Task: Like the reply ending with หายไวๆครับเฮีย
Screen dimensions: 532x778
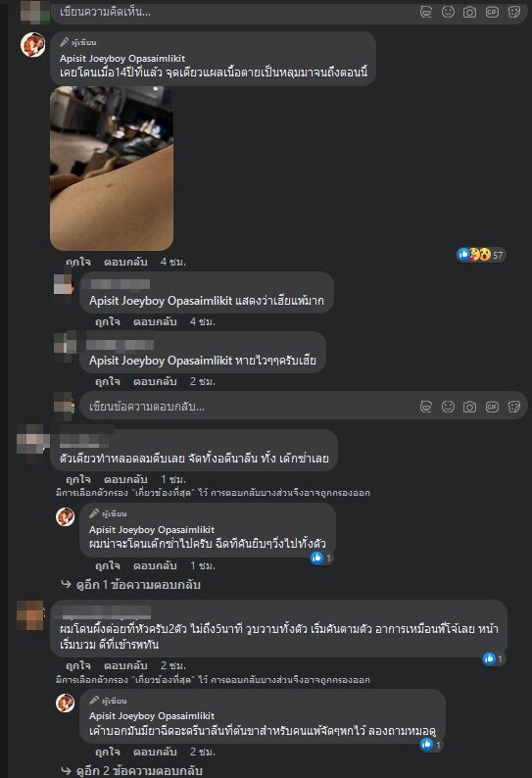Action: point(108,381)
